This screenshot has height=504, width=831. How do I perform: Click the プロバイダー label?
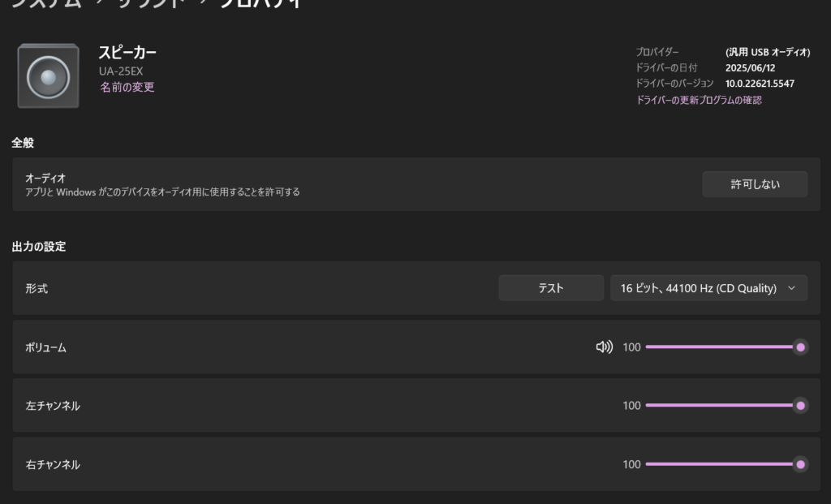click(657, 52)
